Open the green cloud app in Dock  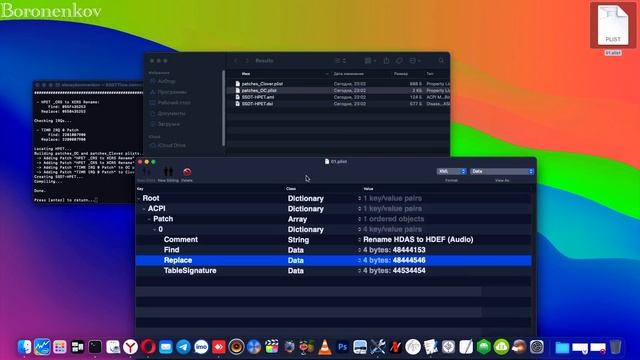(x=501, y=347)
